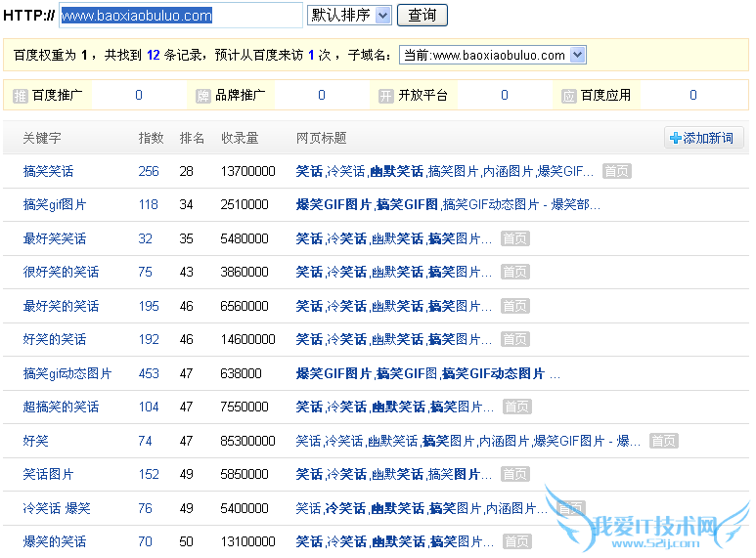The width and height of the screenshot is (756, 558).
Task: Open the 默认排序 sort dropdown
Action: pyautogui.click(x=349, y=16)
